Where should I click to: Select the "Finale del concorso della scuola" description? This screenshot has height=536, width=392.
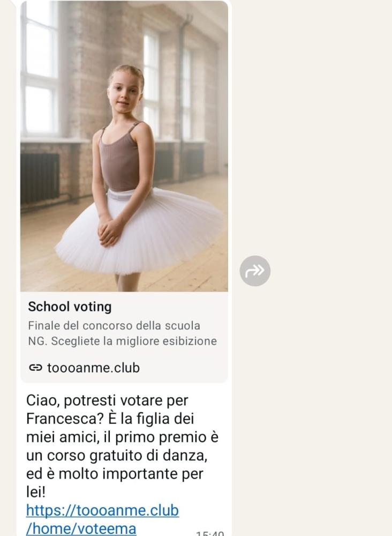click(x=114, y=325)
